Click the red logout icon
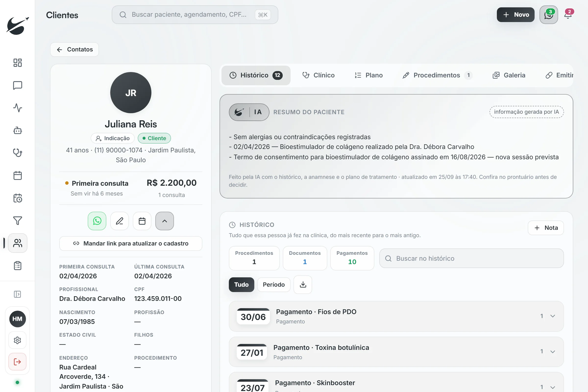The width and height of the screenshot is (588, 392). tap(17, 362)
